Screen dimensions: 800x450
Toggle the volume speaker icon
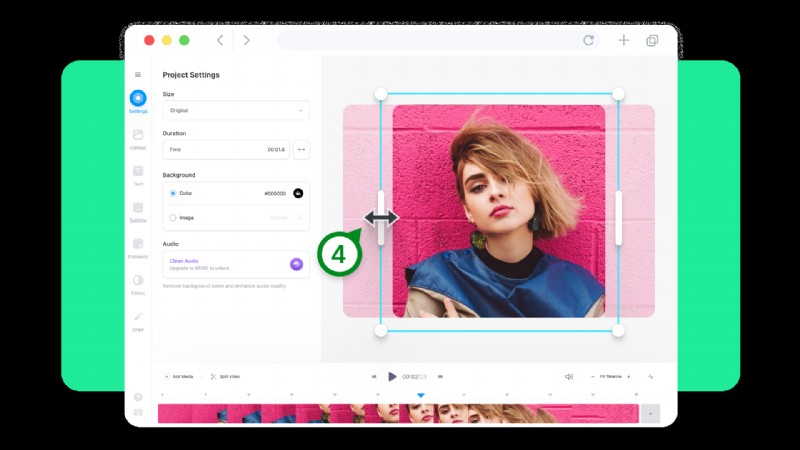569,377
